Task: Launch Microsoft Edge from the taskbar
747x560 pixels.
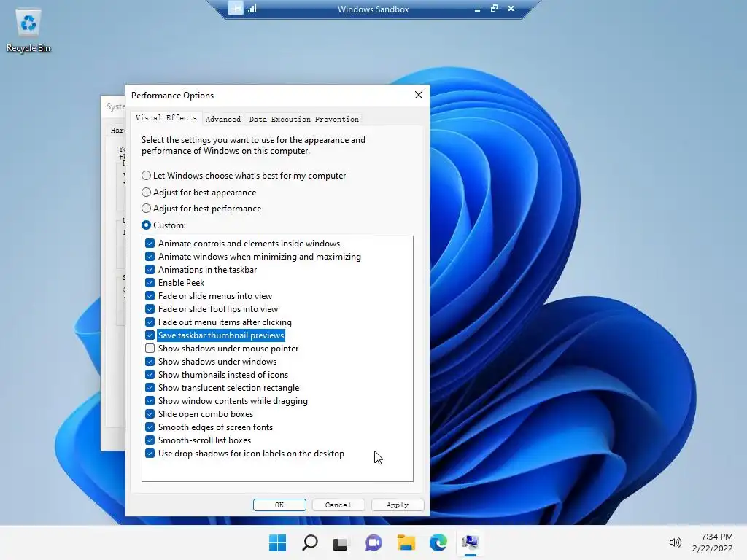Action: [438, 542]
